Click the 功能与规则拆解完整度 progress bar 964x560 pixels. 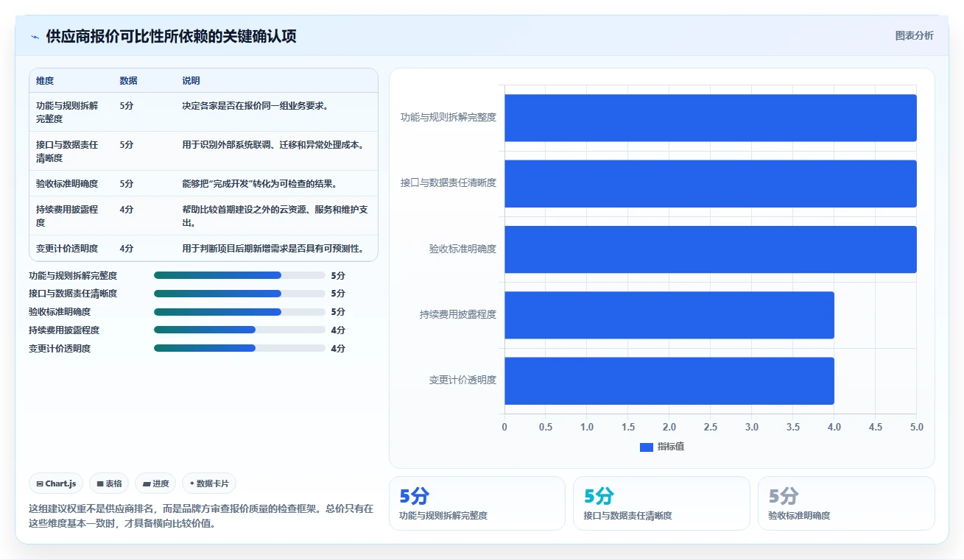pyautogui.click(x=239, y=275)
